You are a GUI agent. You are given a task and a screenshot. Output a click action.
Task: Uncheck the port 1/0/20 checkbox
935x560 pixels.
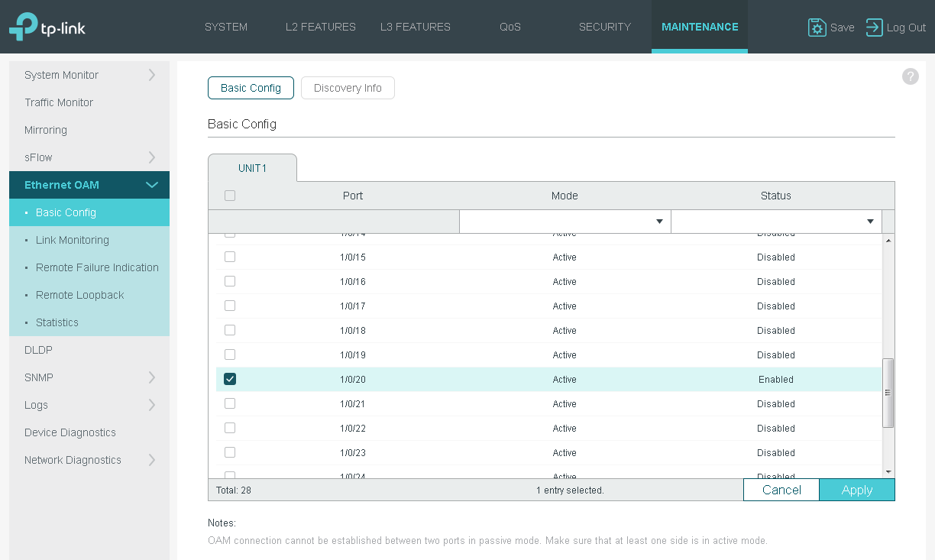230,379
